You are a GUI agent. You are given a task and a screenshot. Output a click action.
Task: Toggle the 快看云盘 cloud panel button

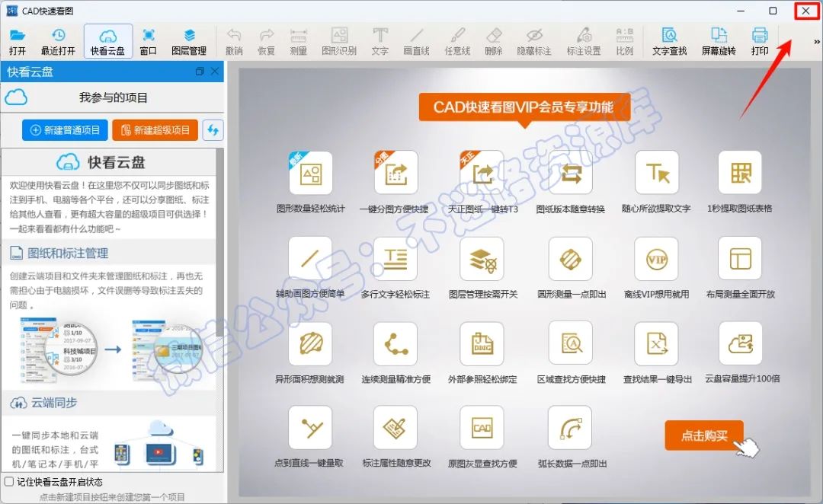coord(107,42)
